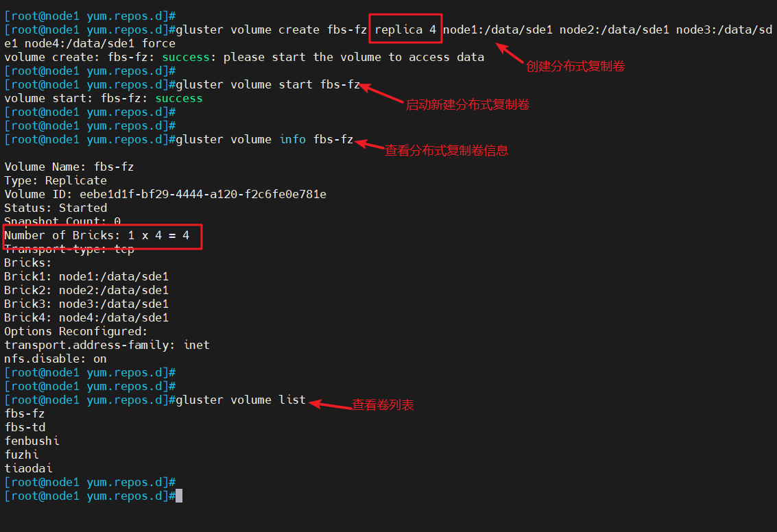Screen dimensions: 777x532
Task: Click the 'Type: Replicate' line
Action: click(x=56, y=181)
